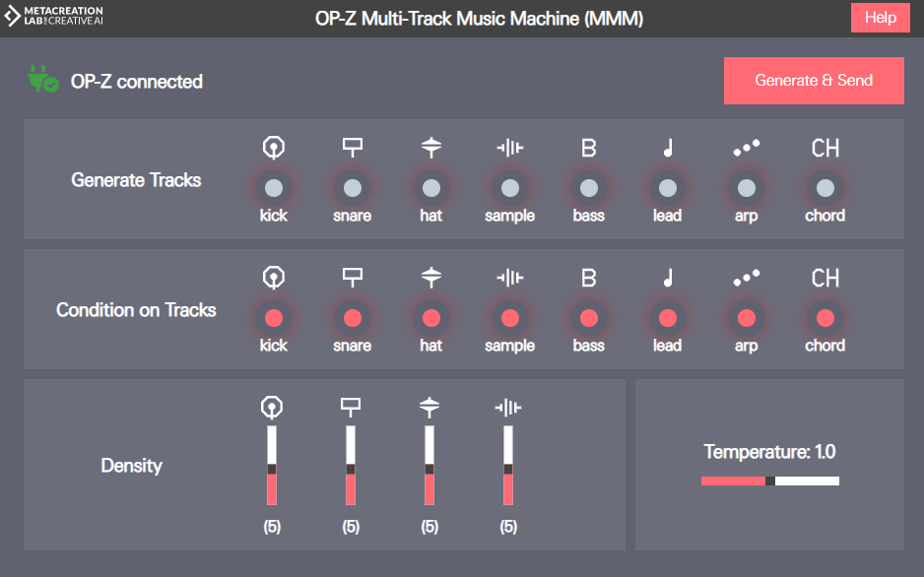Viewport: 924px width, 577px height.
Task: Click the snare icon in Generate Tracks
Action: pos(353,147)
